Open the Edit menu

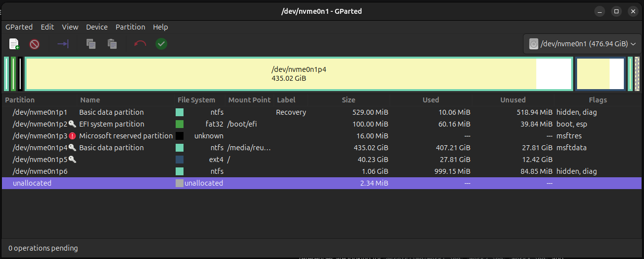coord(47,27)
